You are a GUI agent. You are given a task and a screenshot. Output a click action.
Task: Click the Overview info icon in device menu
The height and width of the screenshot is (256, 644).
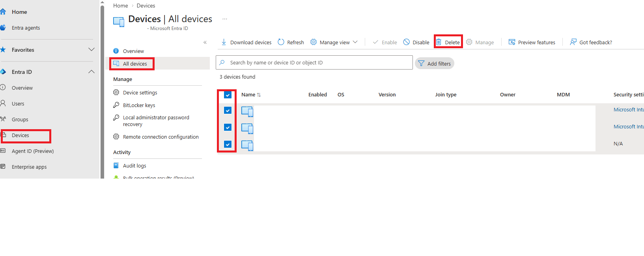(x=116, y=51)
